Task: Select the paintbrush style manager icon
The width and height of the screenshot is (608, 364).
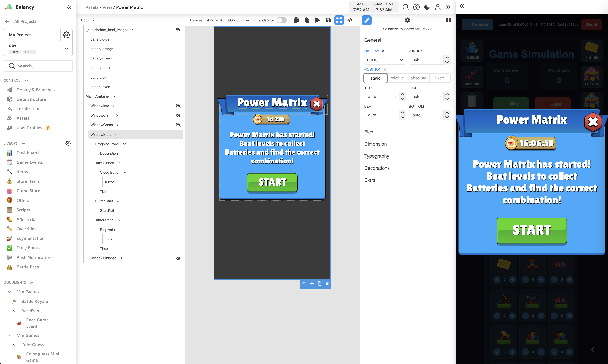Action: coord(367,20)
